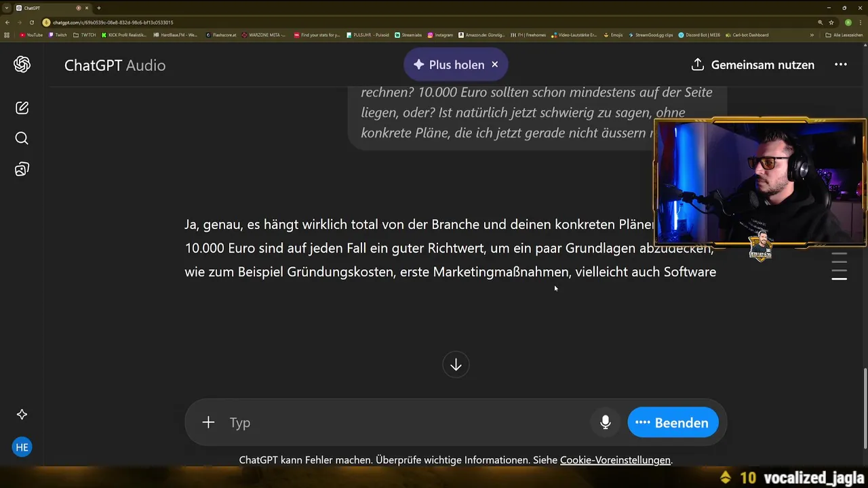The width and height of the screenshot is (868, 488).
Task: Open the plus attachment menu in the composer
Action: [x=208, y=422]
